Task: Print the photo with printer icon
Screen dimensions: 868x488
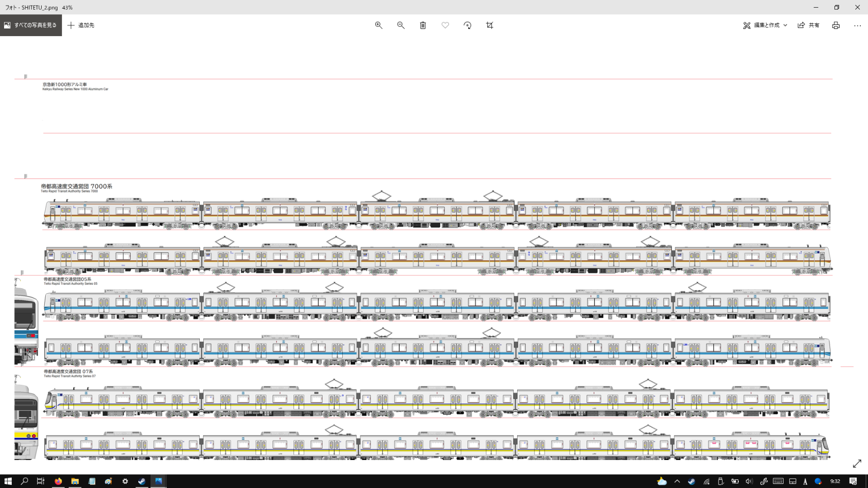Action: pyautogui.click(x=835, y=25)
